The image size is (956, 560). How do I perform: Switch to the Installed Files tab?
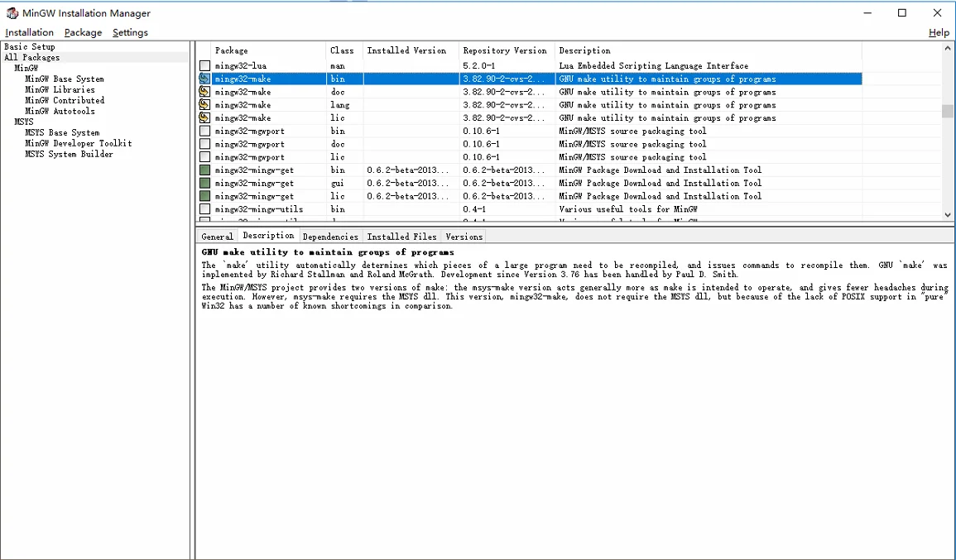click(x=401, y=237)
